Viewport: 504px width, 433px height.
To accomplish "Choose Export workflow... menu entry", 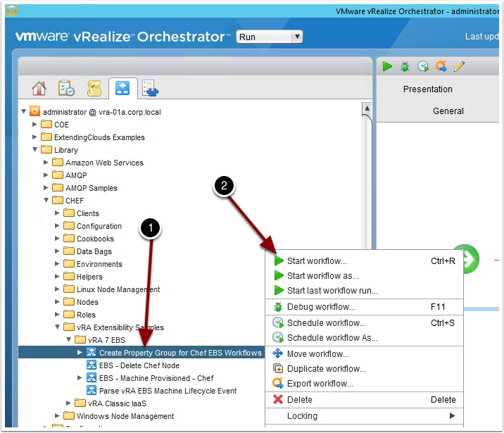I will coord(364,383).
